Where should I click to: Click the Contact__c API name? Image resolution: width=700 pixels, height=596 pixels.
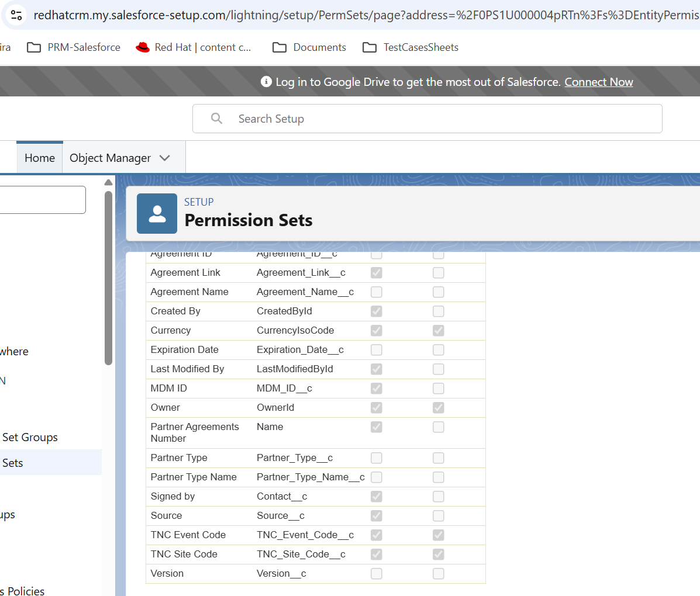pyautogui.click(x=282, y=497)
